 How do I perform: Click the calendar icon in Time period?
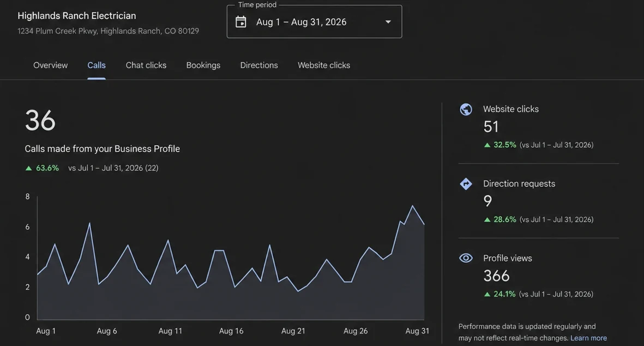point(240,22)
